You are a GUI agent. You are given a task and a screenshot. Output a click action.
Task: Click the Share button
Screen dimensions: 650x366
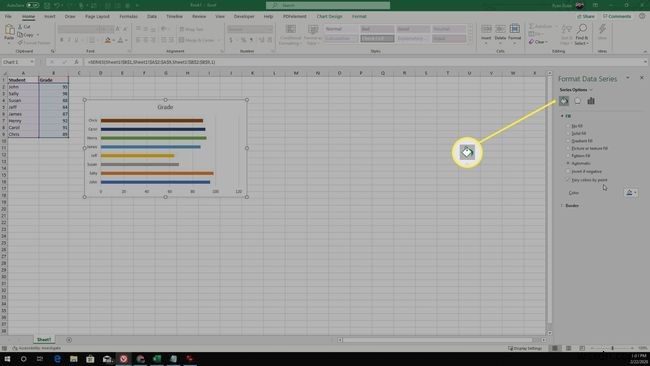pos(586,16)
